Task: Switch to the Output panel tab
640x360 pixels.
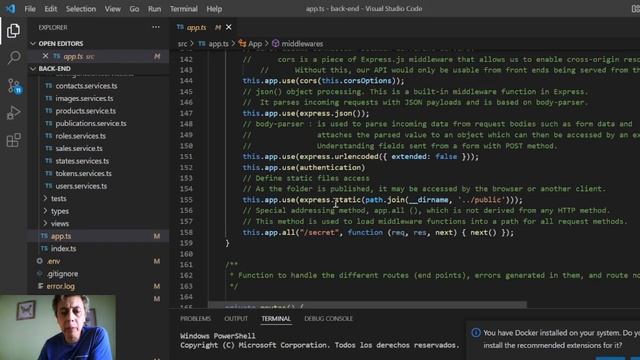Action: [x=236, y=318]
